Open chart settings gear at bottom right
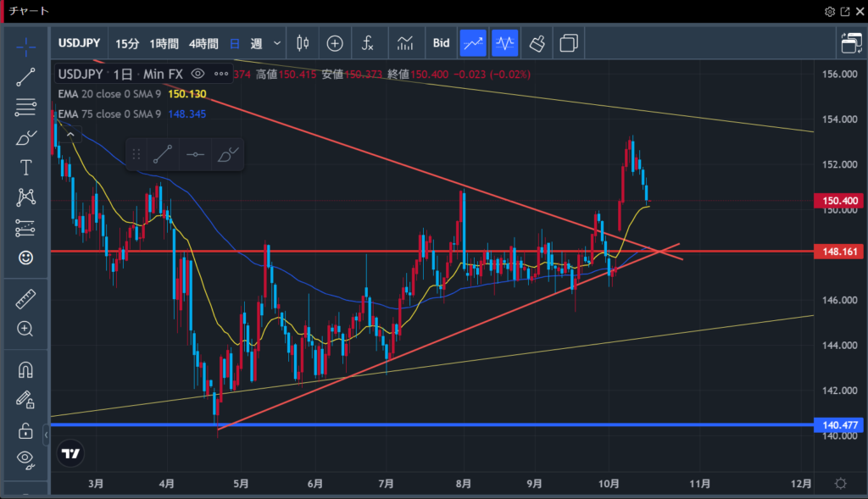This screenshot has width=868, height=499. (840, 483)
